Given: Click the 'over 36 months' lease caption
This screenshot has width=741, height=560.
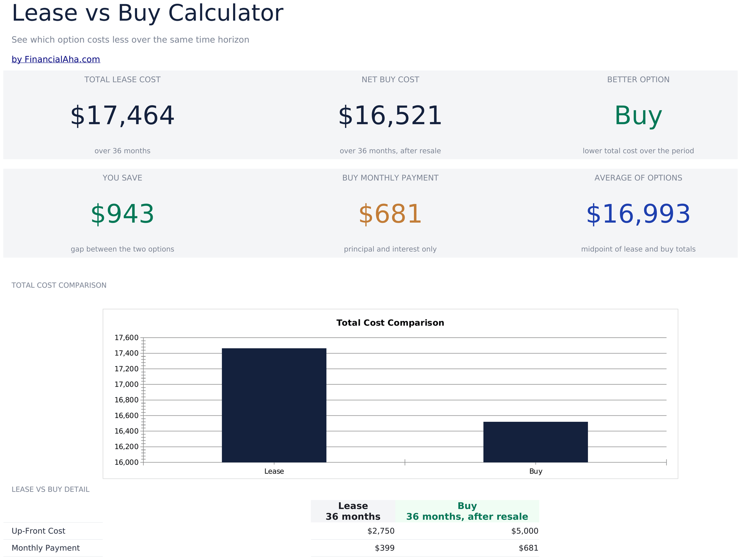Looking at the screenshot, I should click(122, 151).
